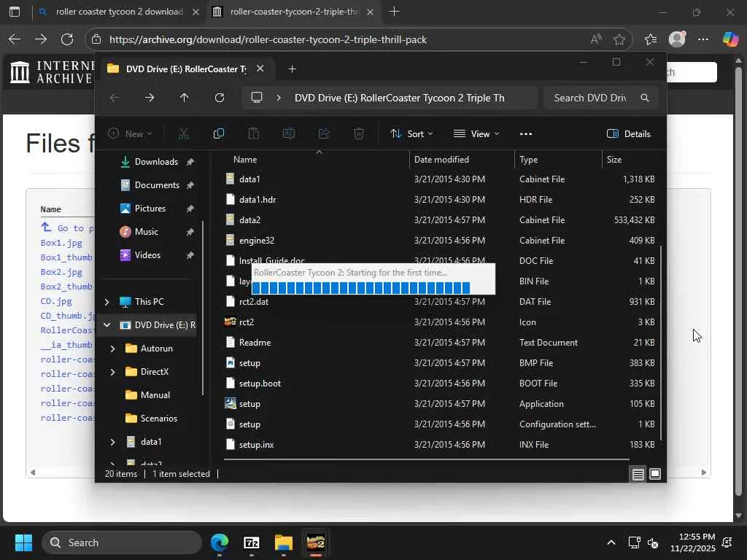
Task: Click the magnifier icon in Explorer search box
Action: pos(645,98)
